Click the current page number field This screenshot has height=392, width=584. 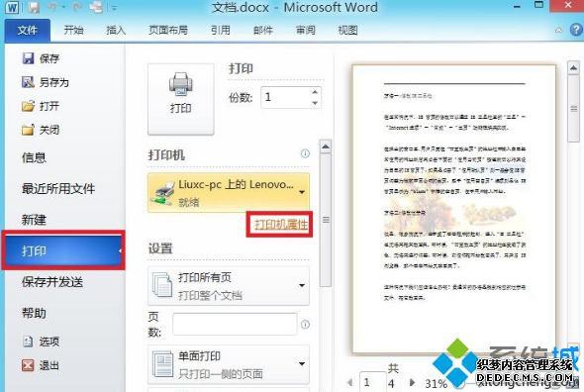pos(372,382)
